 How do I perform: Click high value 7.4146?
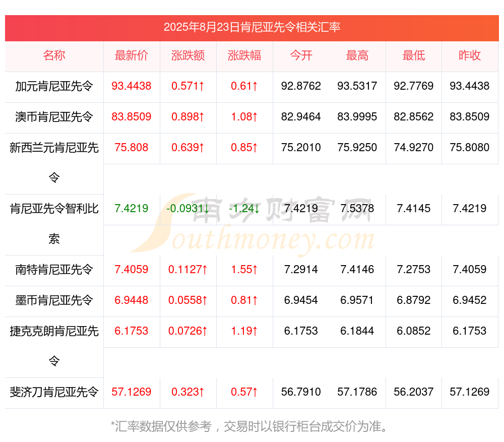point(357,269)
